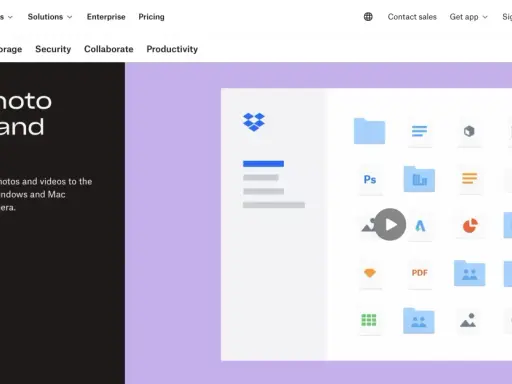This screenshot has width=512, height=384.
Task: Switch to the Productivity tab
Action: (x=172, y=49)
